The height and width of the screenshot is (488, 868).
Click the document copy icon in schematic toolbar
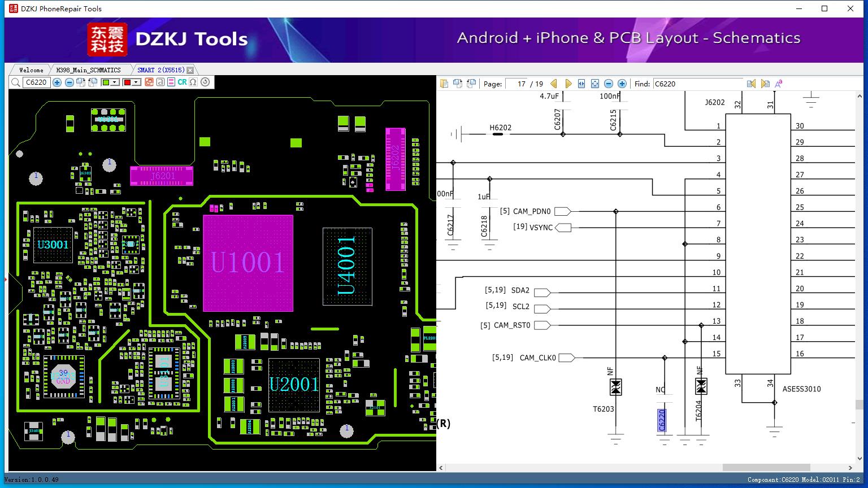444,84
